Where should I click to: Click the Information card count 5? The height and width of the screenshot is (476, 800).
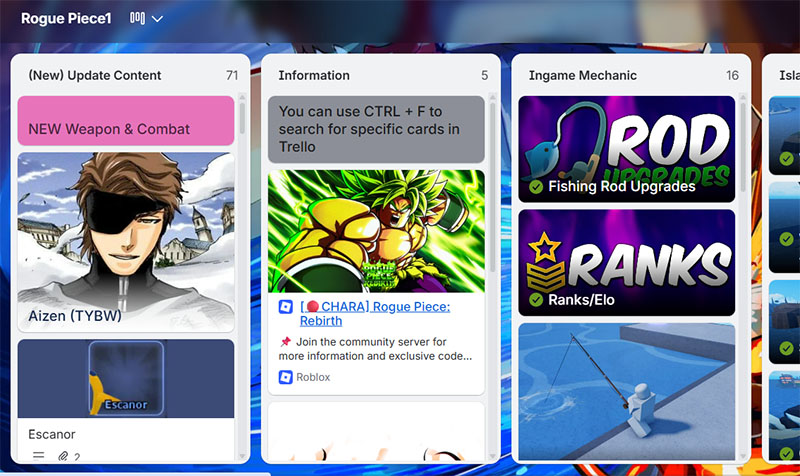[484, 76]
